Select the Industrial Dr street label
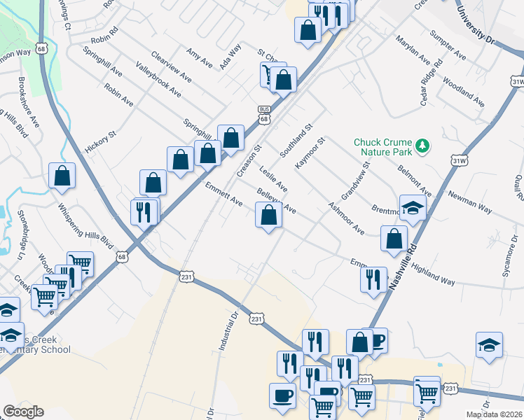 pyautogui.click(x=228, y=331)
